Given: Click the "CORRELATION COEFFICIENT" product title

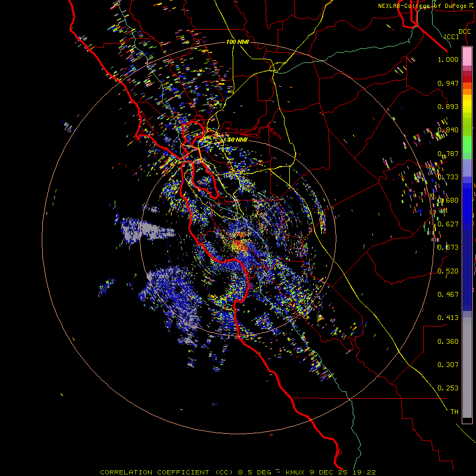Looking at the screenshot, I should 154,472.
